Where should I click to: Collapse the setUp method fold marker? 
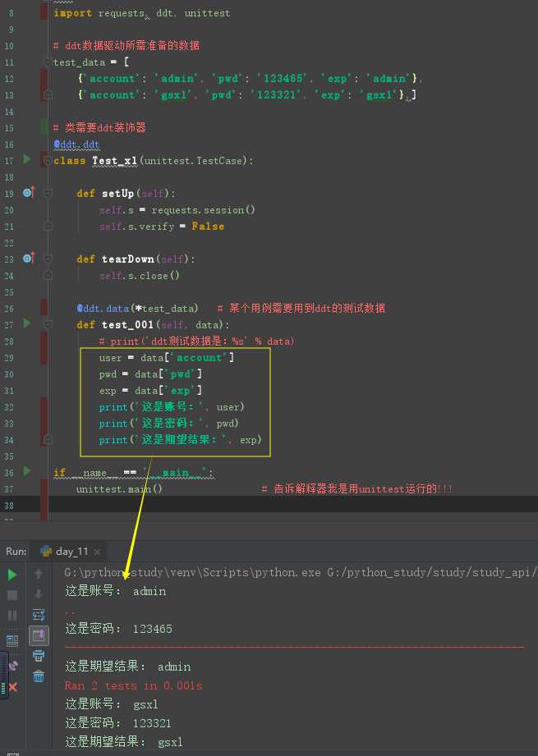(48, 193)
